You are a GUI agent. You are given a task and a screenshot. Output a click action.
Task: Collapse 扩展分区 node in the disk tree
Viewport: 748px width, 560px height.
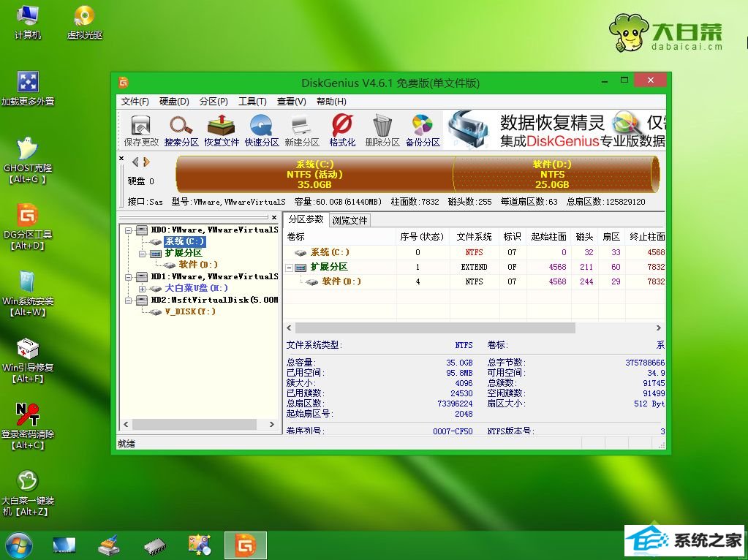coord(142,253)
